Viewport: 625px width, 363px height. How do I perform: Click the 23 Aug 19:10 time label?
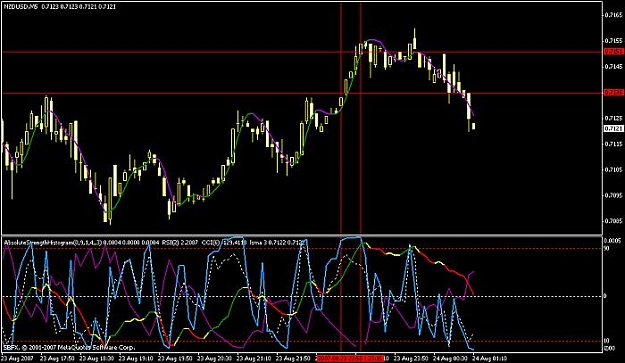click(x=136, y=358)
